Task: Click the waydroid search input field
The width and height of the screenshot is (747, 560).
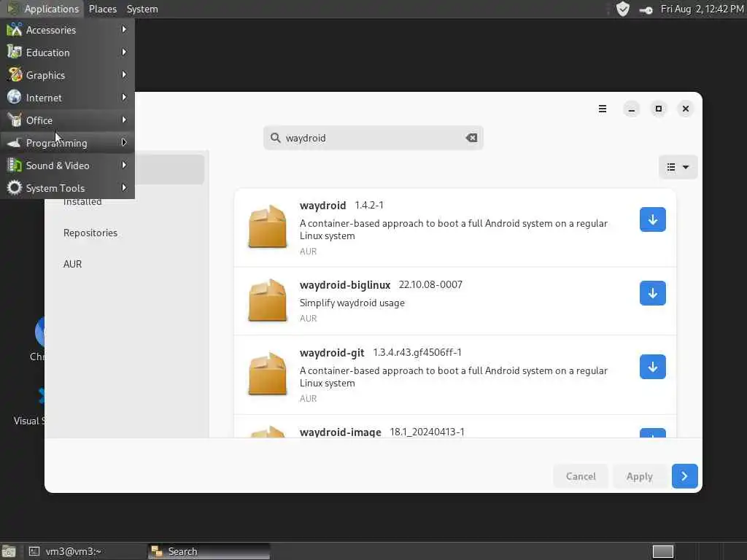Action: click(373, 138)
